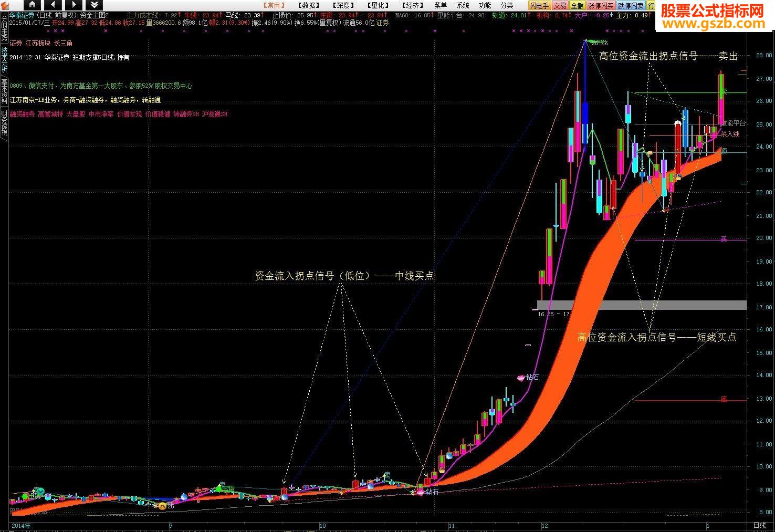Click the gray 16.85 - 17 gap band

tap(641, 305)
